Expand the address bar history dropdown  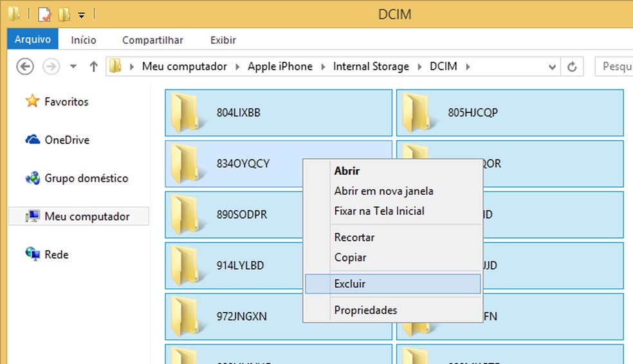click(x=552, y=66)
